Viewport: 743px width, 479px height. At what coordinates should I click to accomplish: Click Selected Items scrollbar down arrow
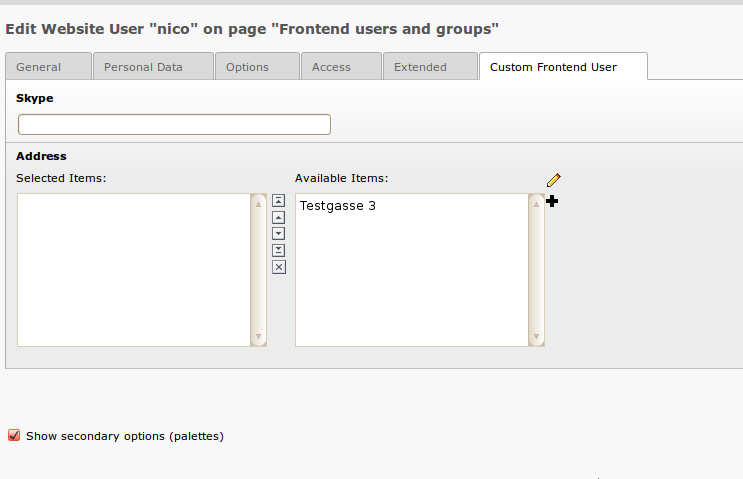tap(259, 337)
